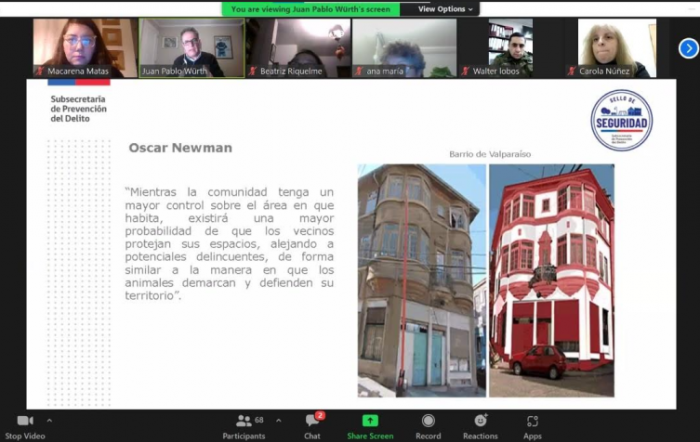The height and width of the screenshot is (442, 700).
Task: Select Carola Núñez video thumbnail
Action: point(616,47)
